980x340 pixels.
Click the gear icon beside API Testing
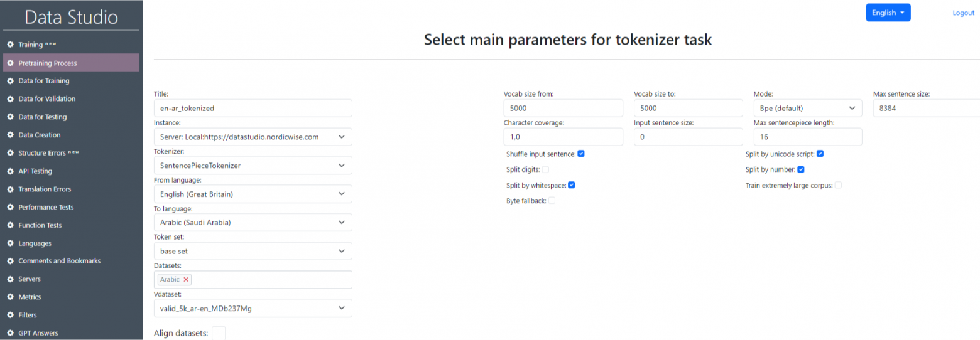[10, 171]
